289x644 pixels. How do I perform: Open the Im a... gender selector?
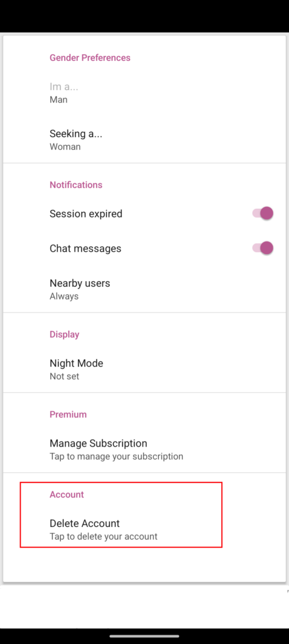click(144, 93)
